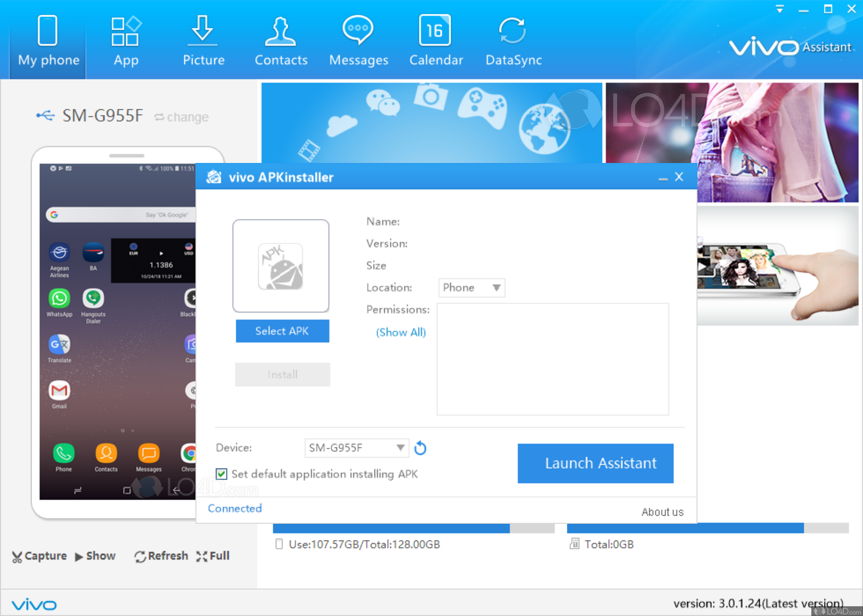Open the Location dropdown set to Phone
The image size is (863, 616).
tap(471, 288)
